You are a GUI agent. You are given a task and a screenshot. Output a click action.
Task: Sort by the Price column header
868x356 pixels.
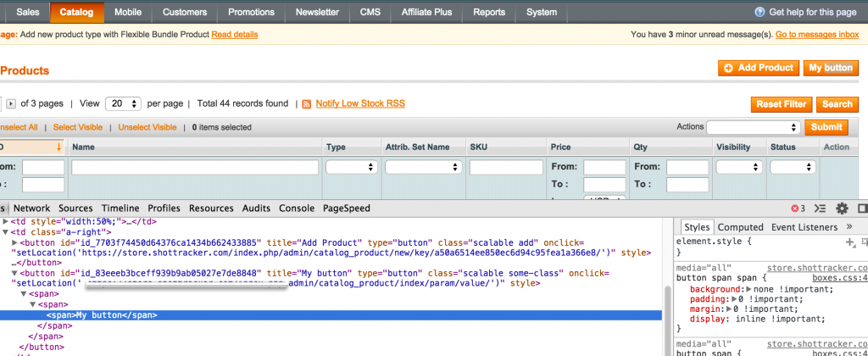(x=560, y=147)
